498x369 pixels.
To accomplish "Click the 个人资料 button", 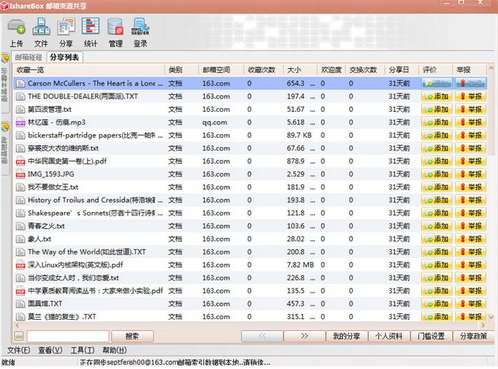I will coord(389,336).
